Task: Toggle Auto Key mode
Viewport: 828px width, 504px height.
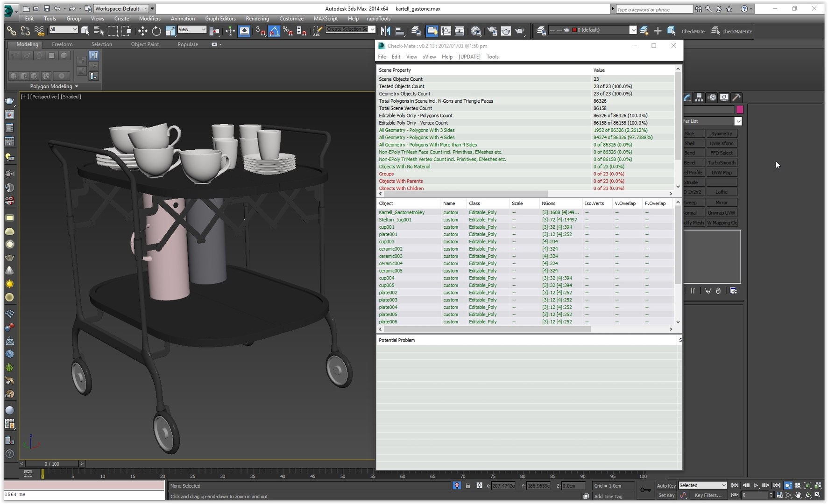Action: pyautogui.click(x=666, y=486)
